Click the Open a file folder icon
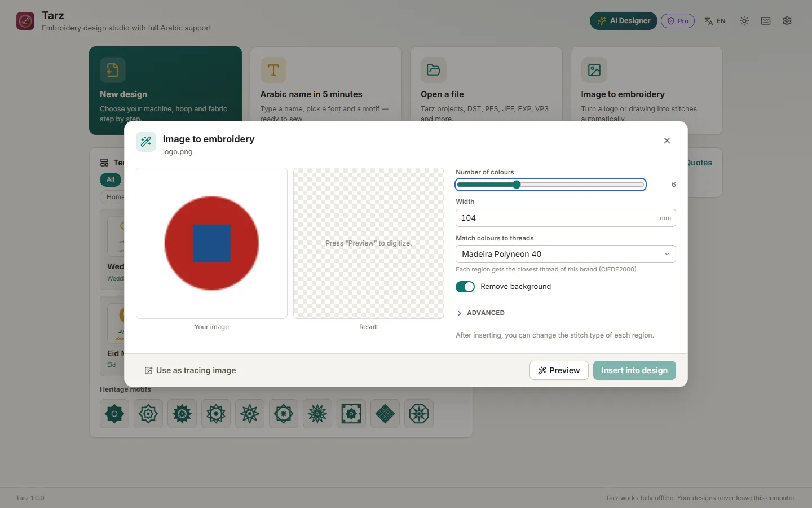The height and width of the screenshot is (508, 812). (434, 70)
